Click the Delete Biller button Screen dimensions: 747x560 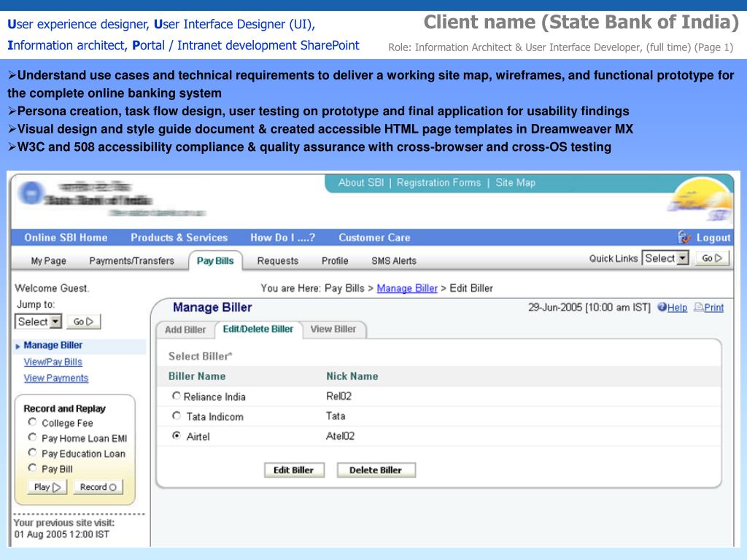pos(376,470)
